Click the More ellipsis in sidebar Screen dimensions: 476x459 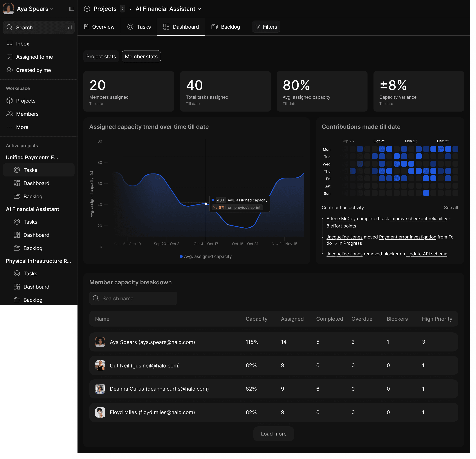pos(10,127)
